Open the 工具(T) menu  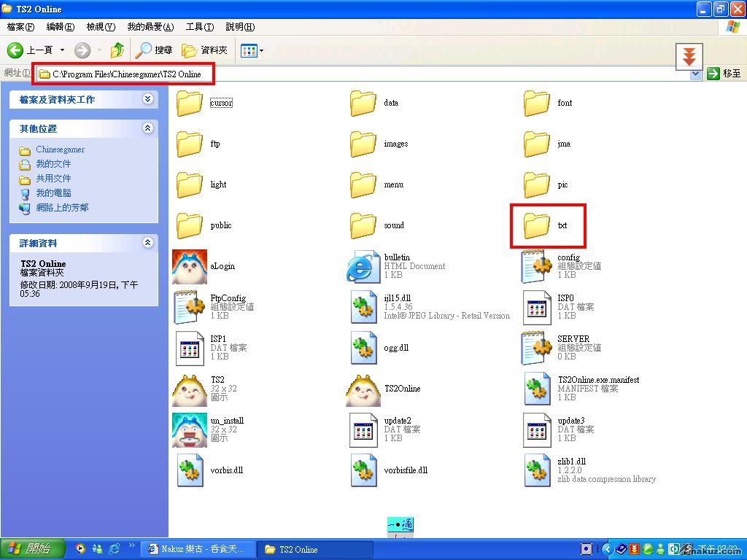tap(200, 27)
